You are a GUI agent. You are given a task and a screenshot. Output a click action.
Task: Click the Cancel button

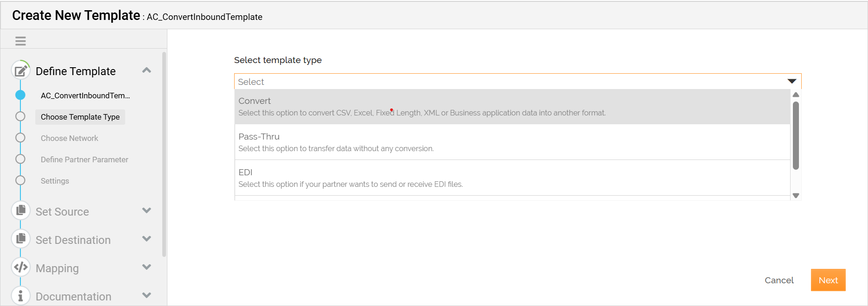point(779,280)
